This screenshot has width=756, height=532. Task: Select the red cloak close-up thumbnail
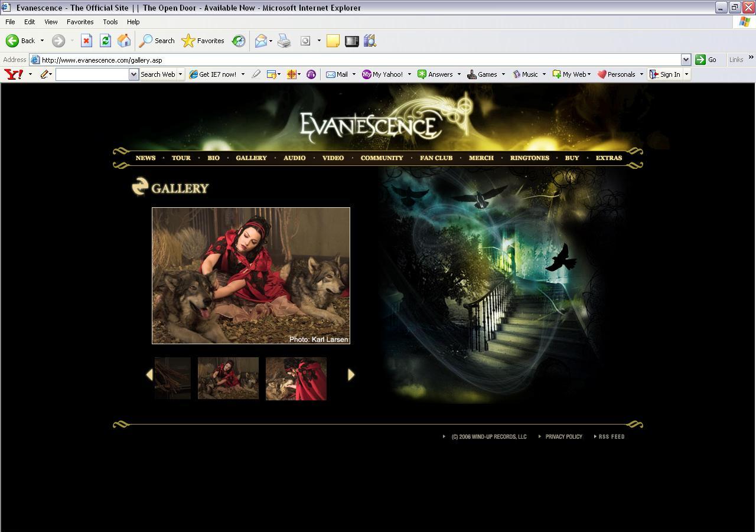[296, 378]
